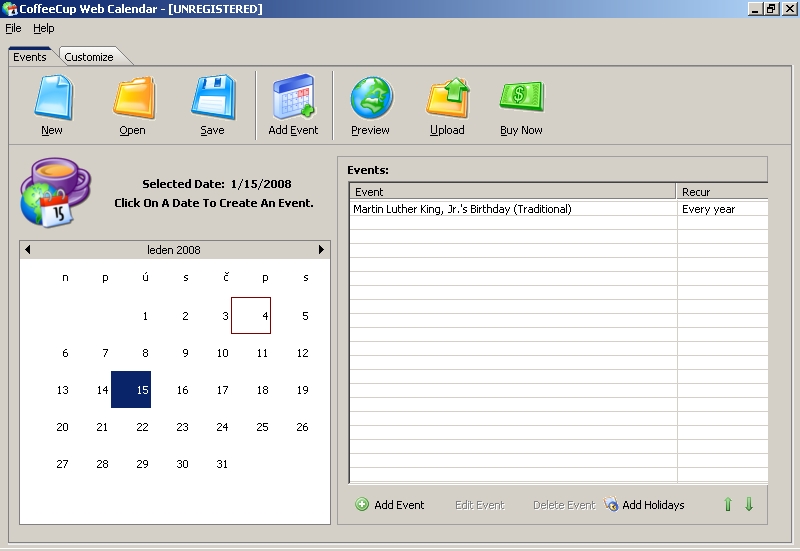Pick date 12 in the calendar

303,353
